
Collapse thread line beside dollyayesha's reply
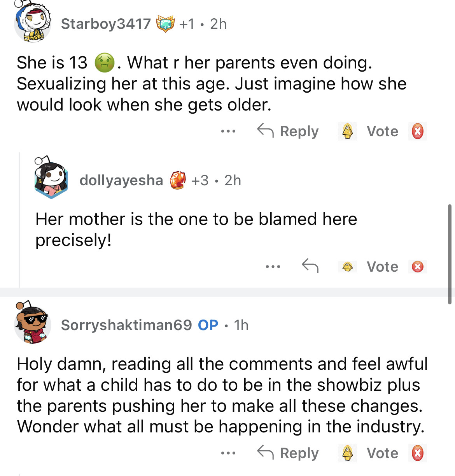point(19,220)
